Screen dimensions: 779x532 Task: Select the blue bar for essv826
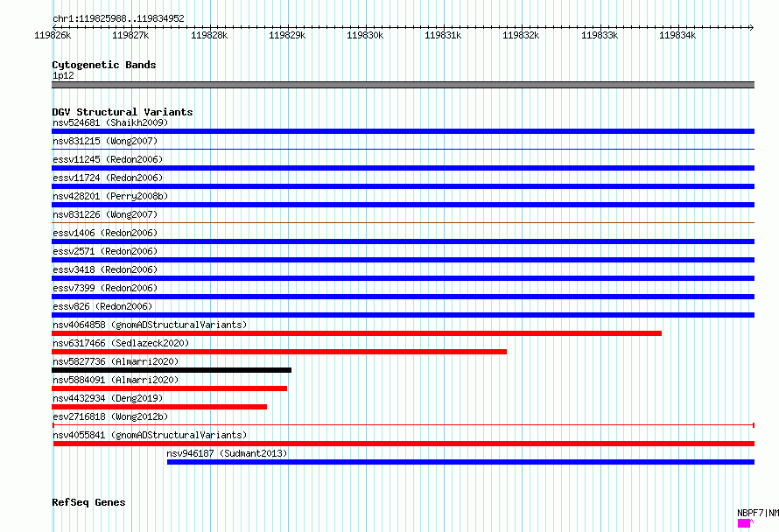[x=403, y=315]
